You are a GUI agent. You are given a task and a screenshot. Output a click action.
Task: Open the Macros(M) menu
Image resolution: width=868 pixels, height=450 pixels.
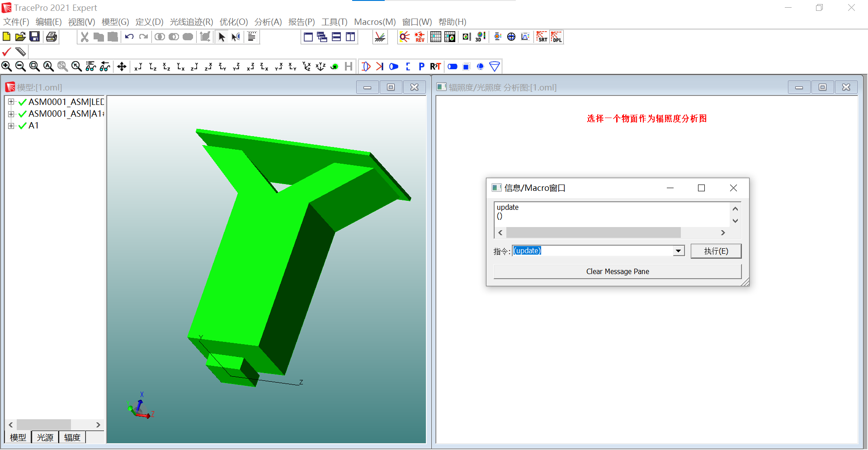click(x=375, y=22)
